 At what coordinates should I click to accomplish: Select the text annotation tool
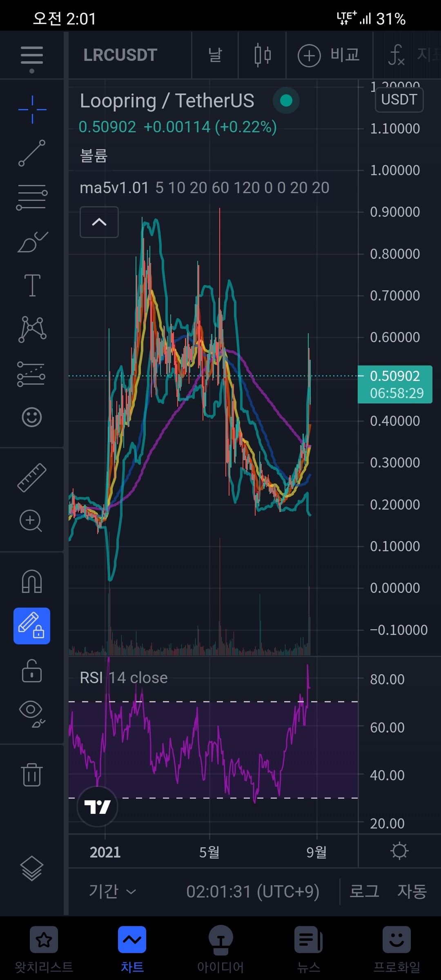tap(32, 285)
